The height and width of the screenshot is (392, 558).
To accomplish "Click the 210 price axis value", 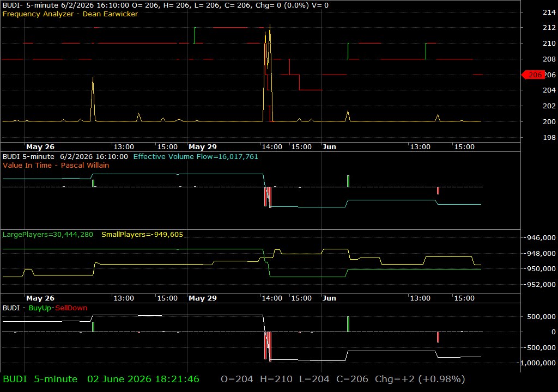I will (x=549, y=43).
